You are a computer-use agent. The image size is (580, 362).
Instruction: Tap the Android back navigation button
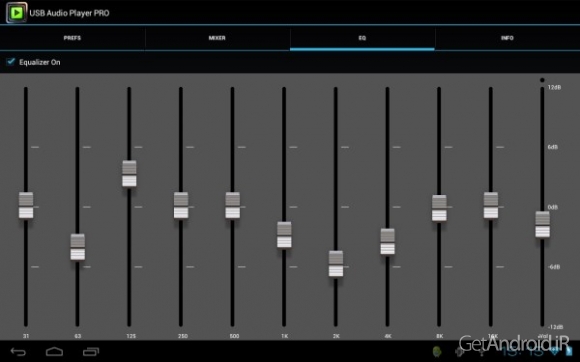[18, 351]
